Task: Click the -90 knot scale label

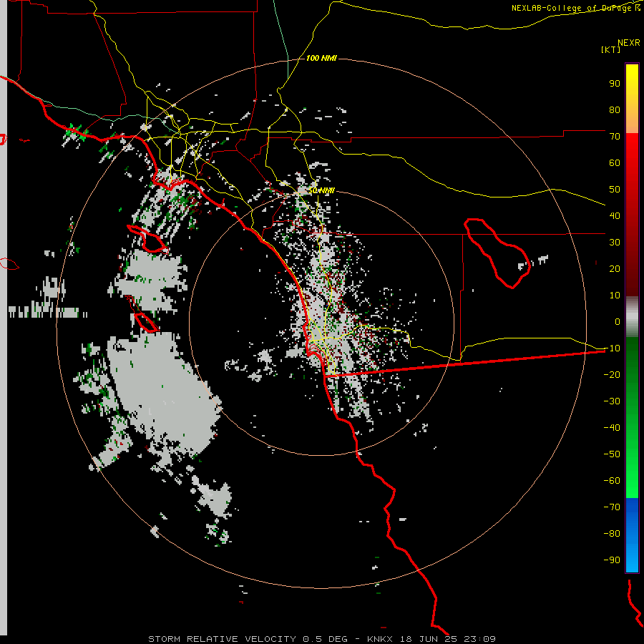Action: (x=612, y=560)
